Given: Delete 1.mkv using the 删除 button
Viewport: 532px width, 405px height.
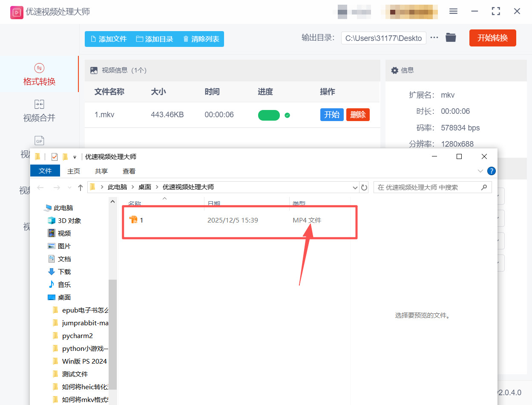Looking at the screenshot, I should (358, 115).
